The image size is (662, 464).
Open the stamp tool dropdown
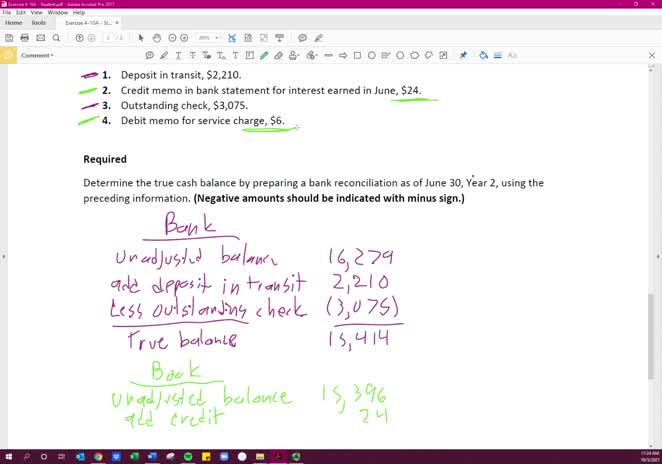294,55
